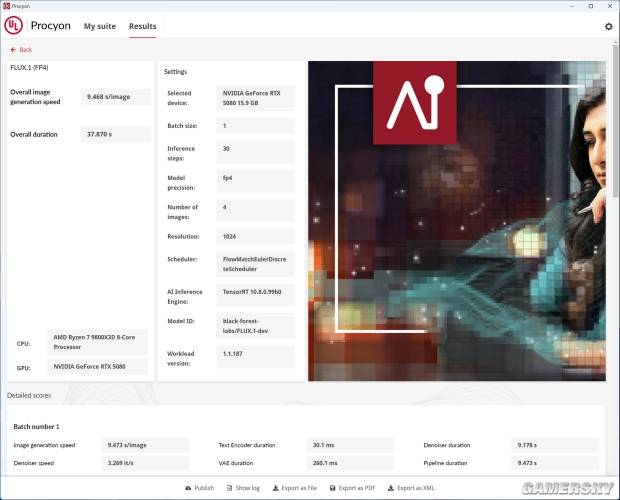The width and height of the screenshot is (620, 500).
Task: Click the vertical scrollbar thumb
Action: 616,121
